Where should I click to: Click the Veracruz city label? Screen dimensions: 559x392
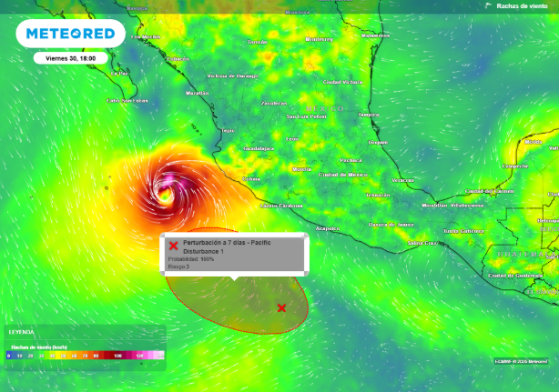[402, 180]
